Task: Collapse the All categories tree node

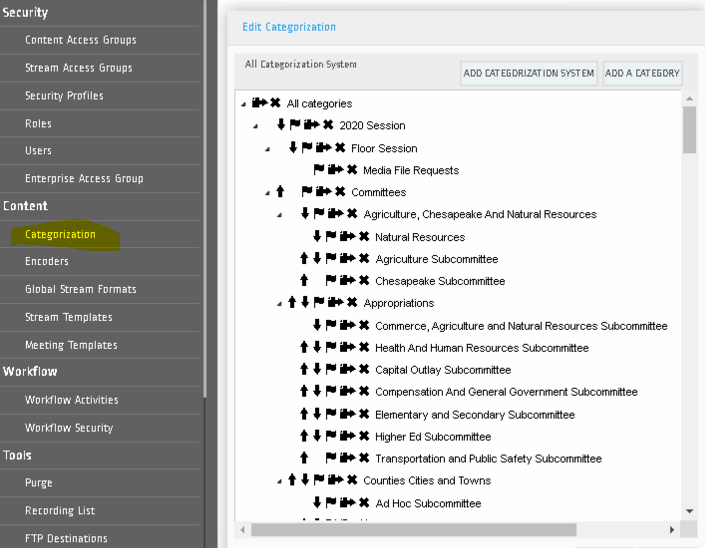Action: tap(244, 104)
